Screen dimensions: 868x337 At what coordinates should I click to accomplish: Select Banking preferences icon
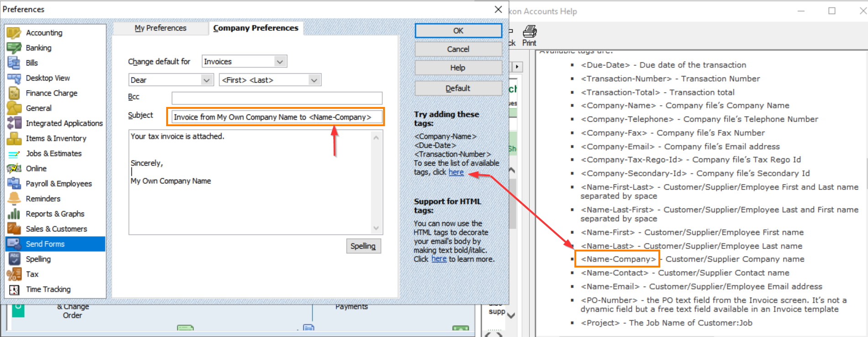[x=14, y=48]
